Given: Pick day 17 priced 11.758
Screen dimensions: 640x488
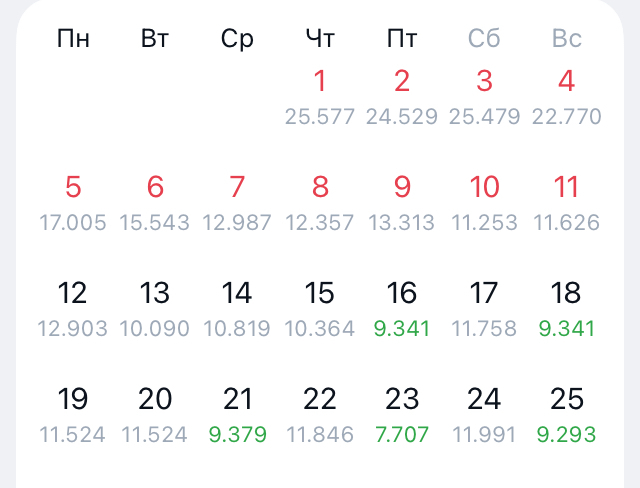Looking at the screenshot, I should [x=485, y=307].
